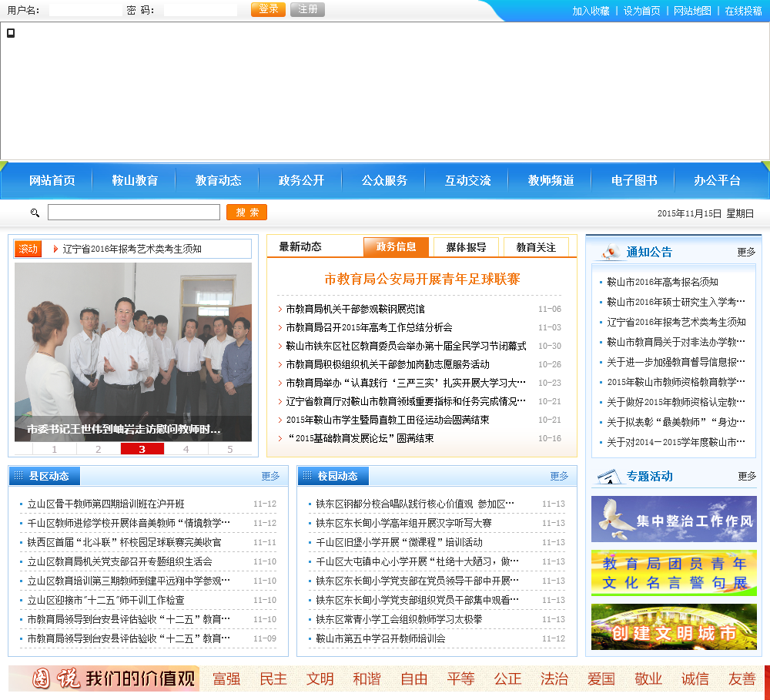Open headline 市教育局公安局开展青年足球联赛
The image size is (770, 700).
tap(422, 279)
